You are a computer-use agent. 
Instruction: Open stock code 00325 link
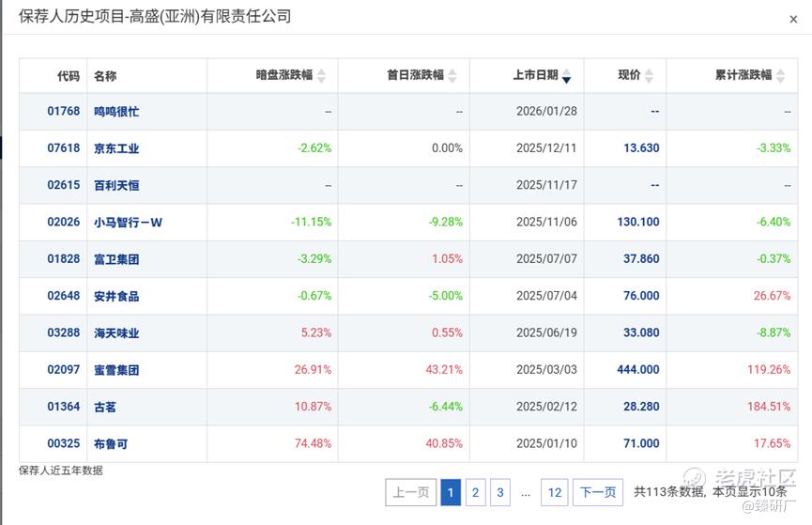point(64,443)
